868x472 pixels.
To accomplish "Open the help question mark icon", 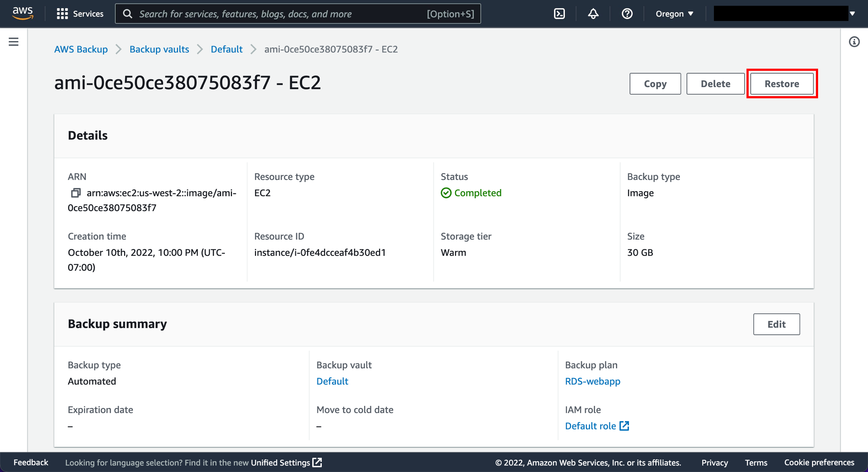I will pos(627,14).
